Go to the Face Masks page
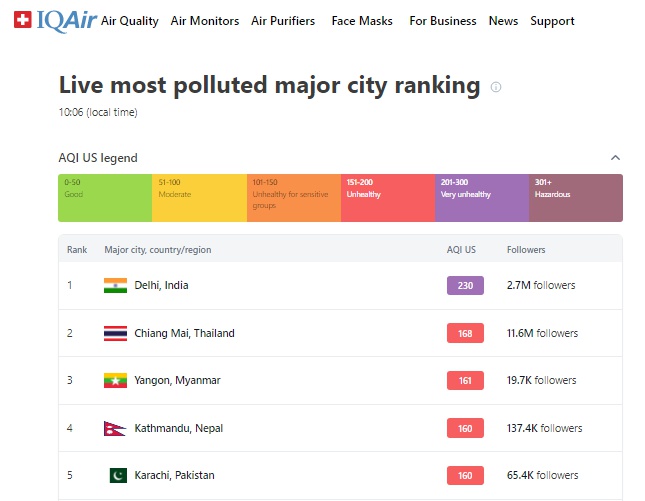The width and height of the screenshot is (645, 501). tap(362, 21)
